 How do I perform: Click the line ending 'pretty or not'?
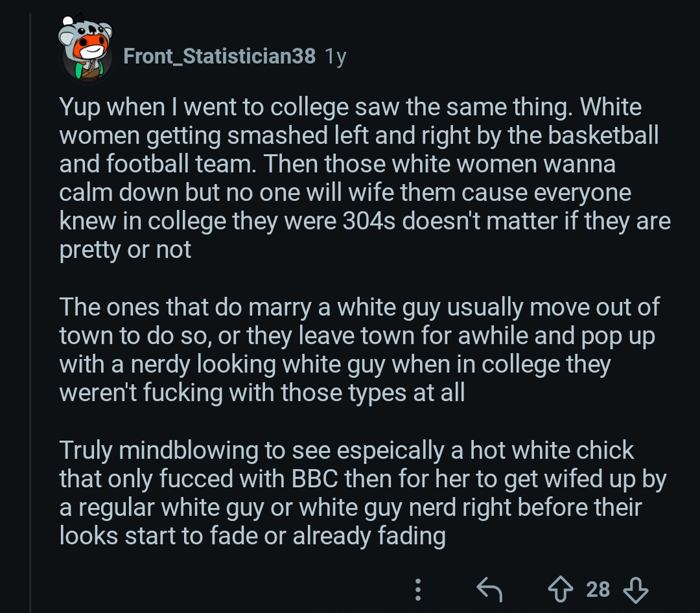[125, 249]
